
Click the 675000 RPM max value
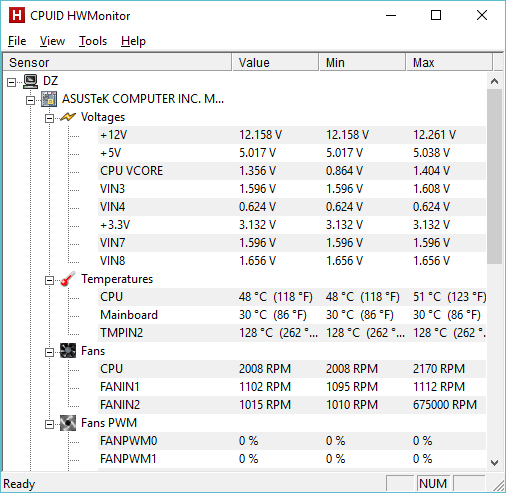[x=445, y=405]
